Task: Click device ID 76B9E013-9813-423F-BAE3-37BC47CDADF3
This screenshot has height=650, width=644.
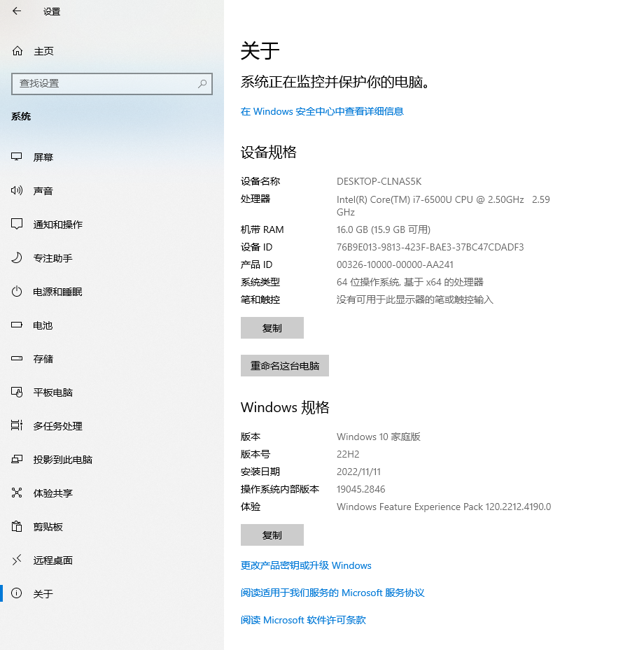Action: [x=430, y=247]
